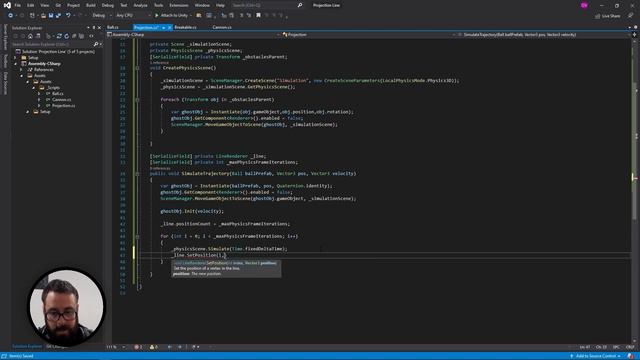Switch to the Ball.cs tab

pyautogui.click(x=113, y=27)
